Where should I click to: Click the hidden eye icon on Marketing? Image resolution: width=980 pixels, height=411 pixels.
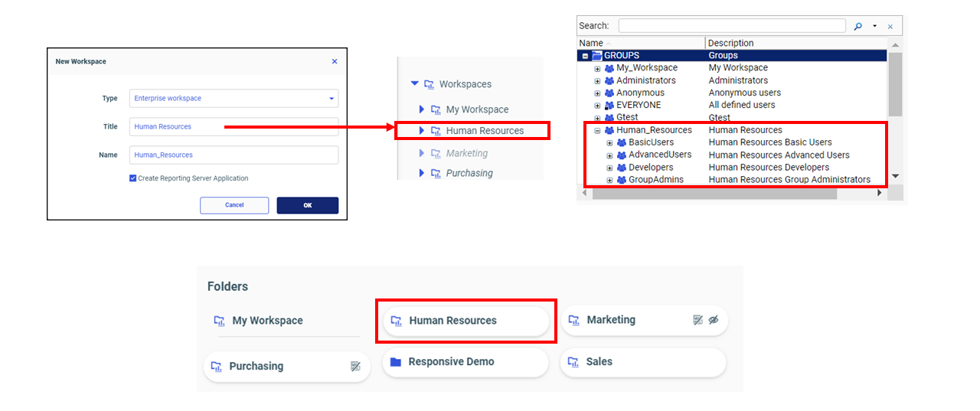pos(714,320)
